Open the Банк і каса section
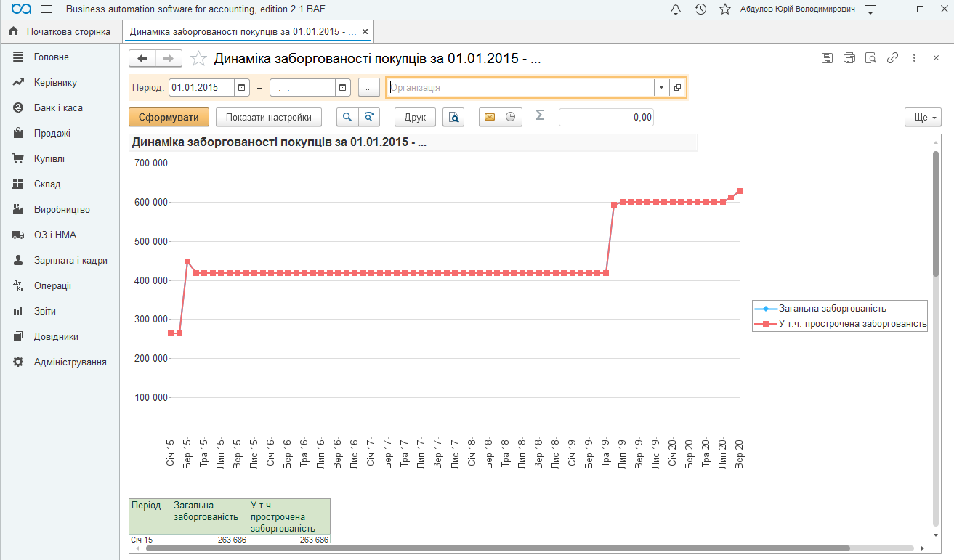Viewport: 954px width, 560px height. 58,108
